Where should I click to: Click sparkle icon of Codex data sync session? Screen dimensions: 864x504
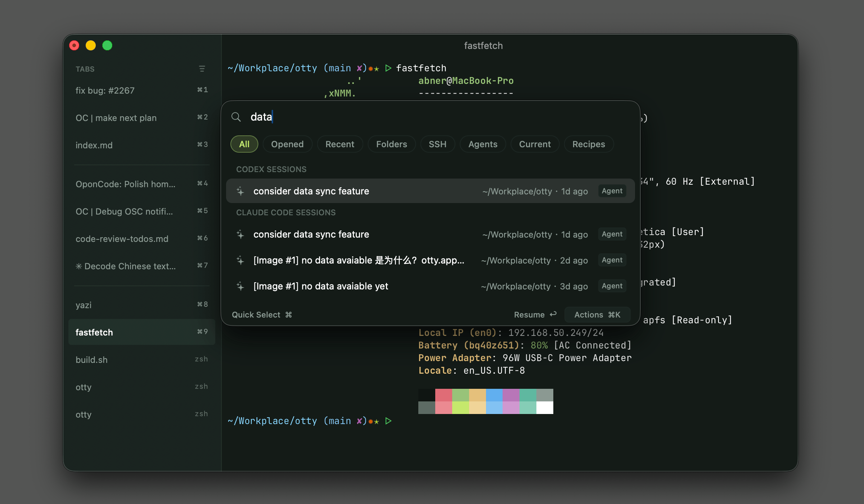(240, 191)
